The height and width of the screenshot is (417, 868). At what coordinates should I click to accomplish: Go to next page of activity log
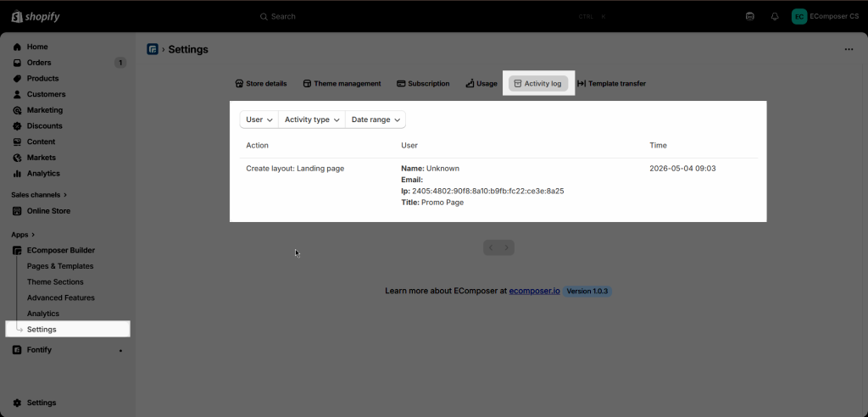tap(507, 247)
